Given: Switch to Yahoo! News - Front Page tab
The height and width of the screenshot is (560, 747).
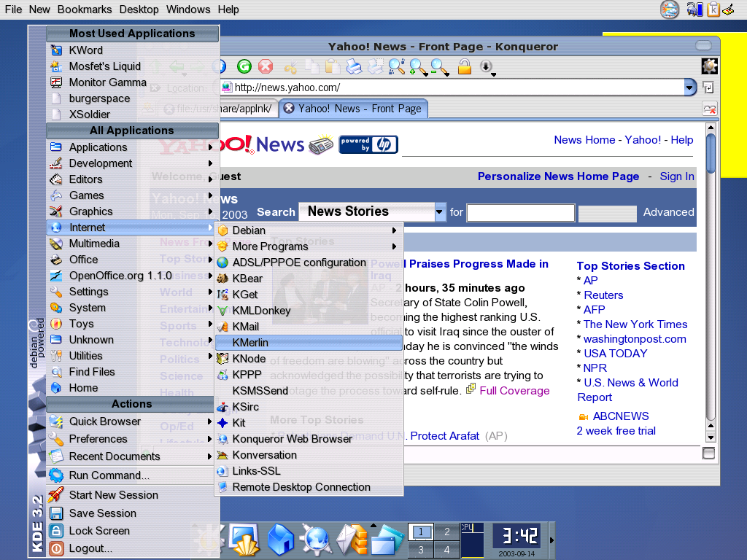Looking at the screenshot, I should click(x=354, y=109).
